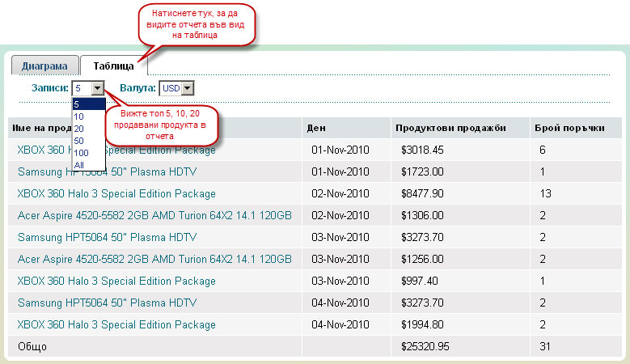Viewport: 630px width, 364px height.
Task: Open the Валута USD currency dropdown
Action: coord(177,88)
